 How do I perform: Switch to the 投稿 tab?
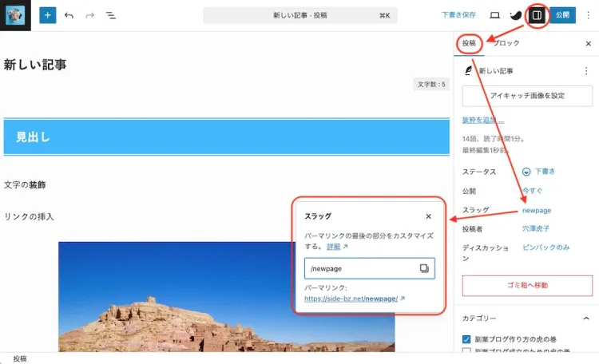click(469, 43)
